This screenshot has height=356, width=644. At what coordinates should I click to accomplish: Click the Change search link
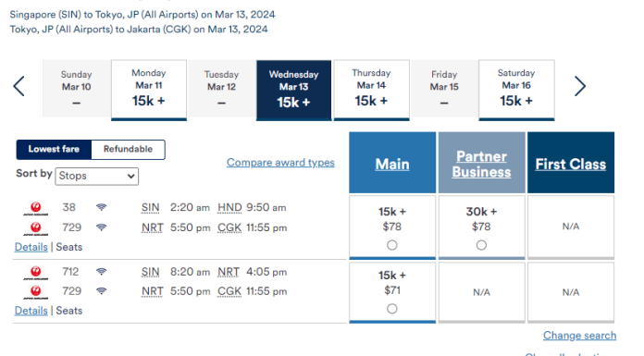point(579,336)
